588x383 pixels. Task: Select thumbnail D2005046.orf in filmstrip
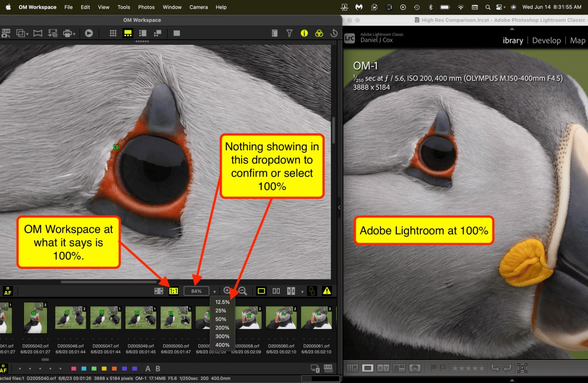71,318
